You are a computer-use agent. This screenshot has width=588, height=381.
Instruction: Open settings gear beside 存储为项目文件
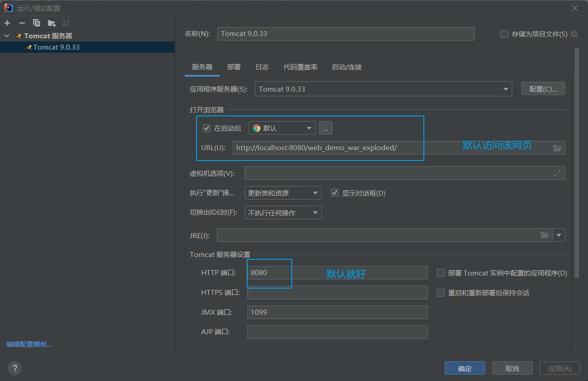click(574, 34)
